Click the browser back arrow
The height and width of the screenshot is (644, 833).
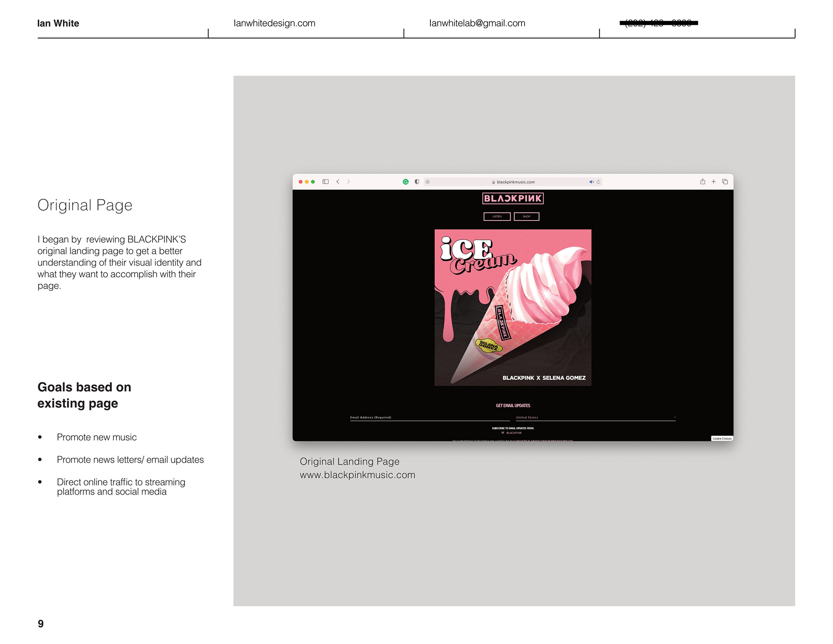click(338, 182)
